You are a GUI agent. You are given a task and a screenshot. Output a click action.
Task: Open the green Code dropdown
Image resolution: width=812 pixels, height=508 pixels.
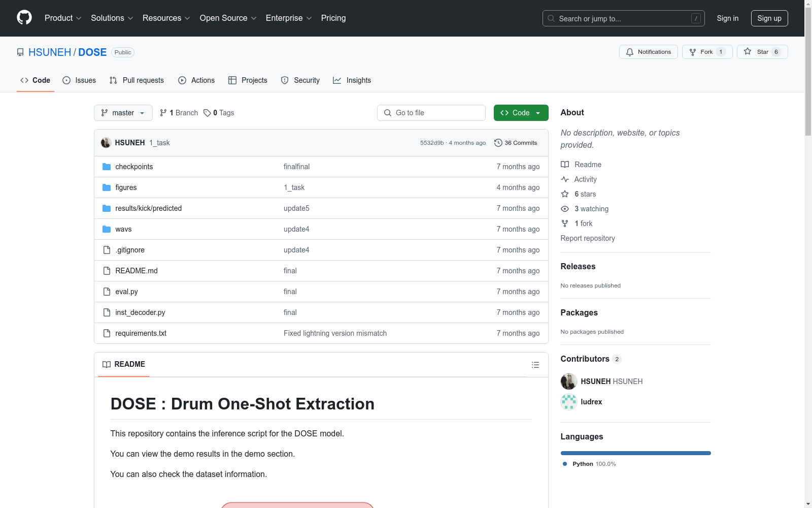521,113
